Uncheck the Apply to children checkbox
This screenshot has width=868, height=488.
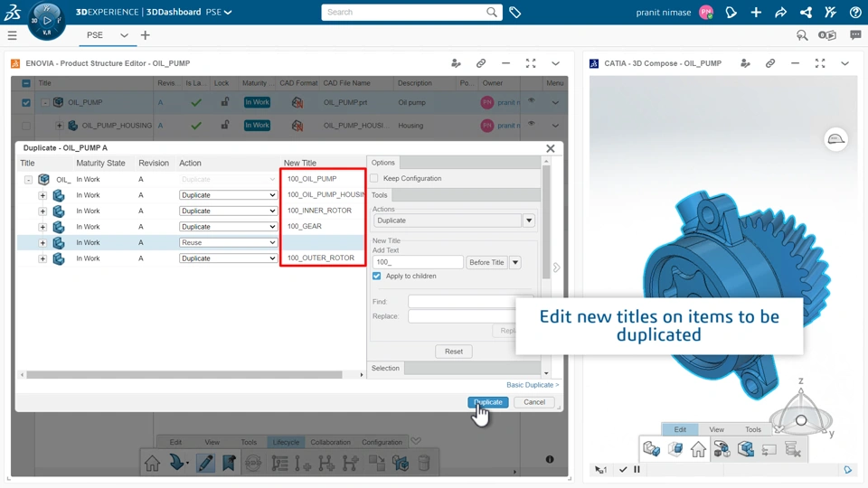click(376, 276)
